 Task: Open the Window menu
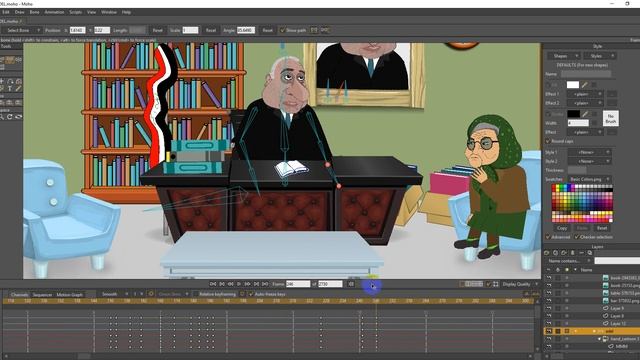pyautogui.click(x=109, y=12)
